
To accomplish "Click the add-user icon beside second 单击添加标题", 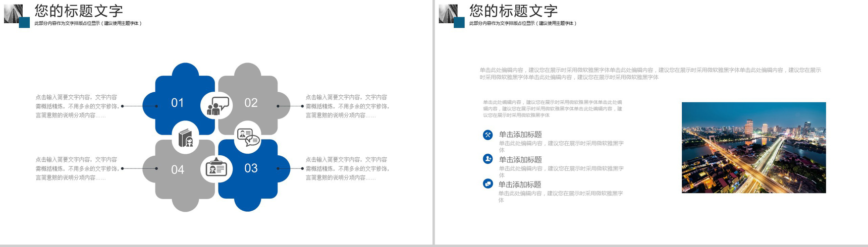I will point(487,159).
